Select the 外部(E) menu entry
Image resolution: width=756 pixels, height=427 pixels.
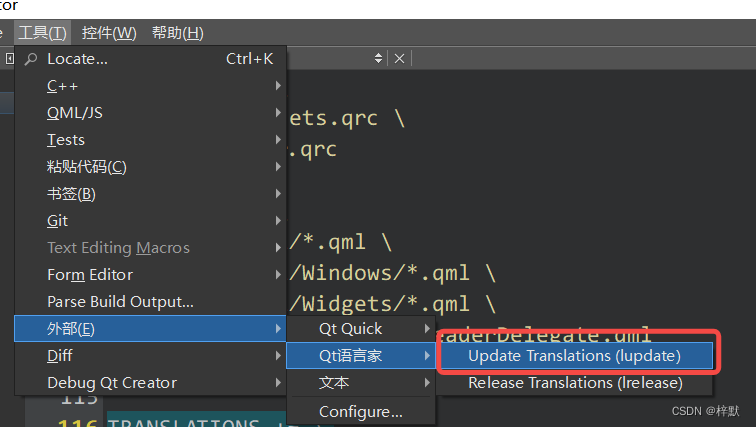click(x=150, y=329)
